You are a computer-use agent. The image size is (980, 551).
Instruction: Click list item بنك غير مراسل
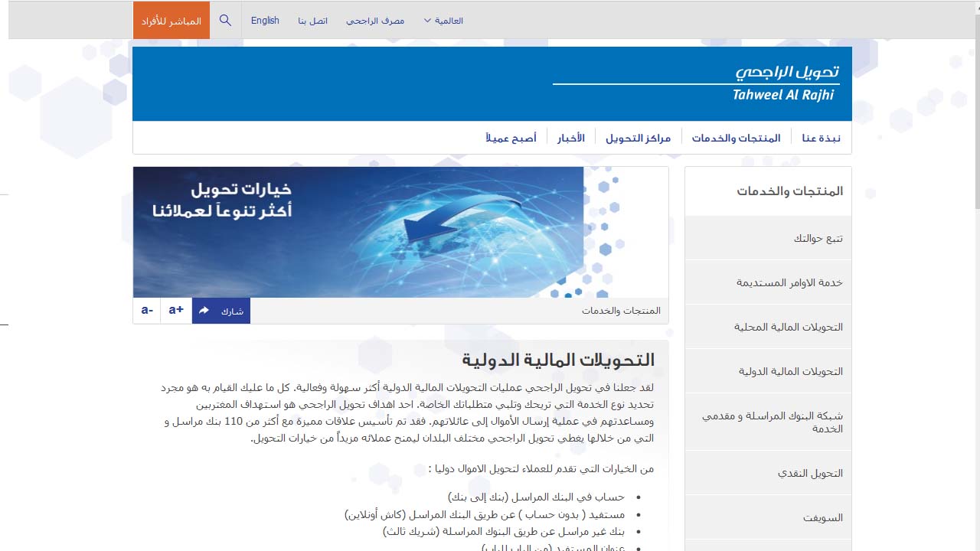click(504, 530)
